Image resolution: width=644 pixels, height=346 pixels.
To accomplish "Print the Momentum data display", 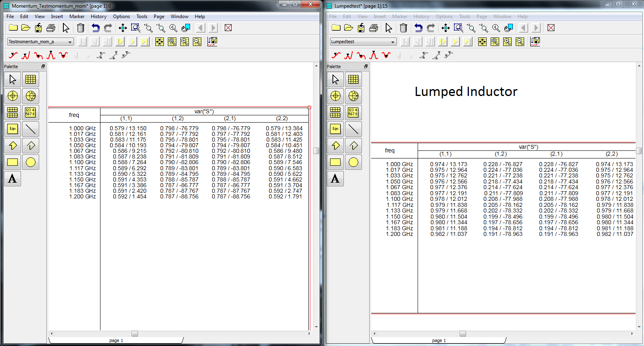I will (51, 28).
